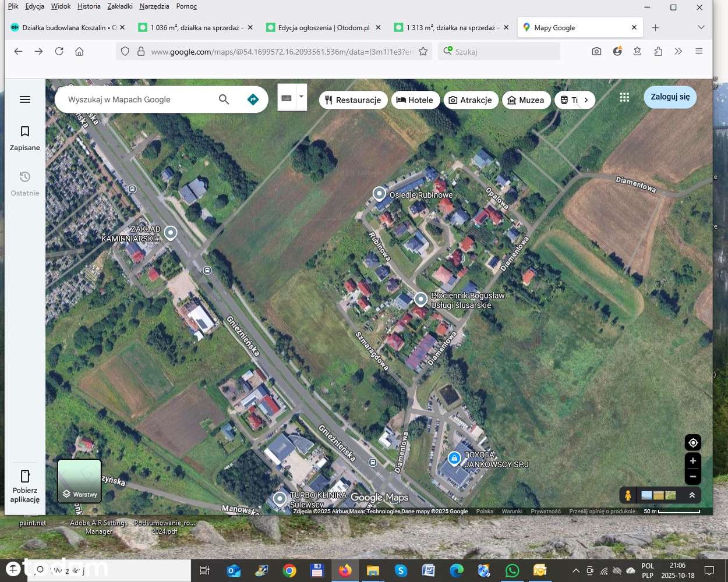The image size is (728, 582).
Task: Filter by Restauracje
Action: click(x=353, y=100)
